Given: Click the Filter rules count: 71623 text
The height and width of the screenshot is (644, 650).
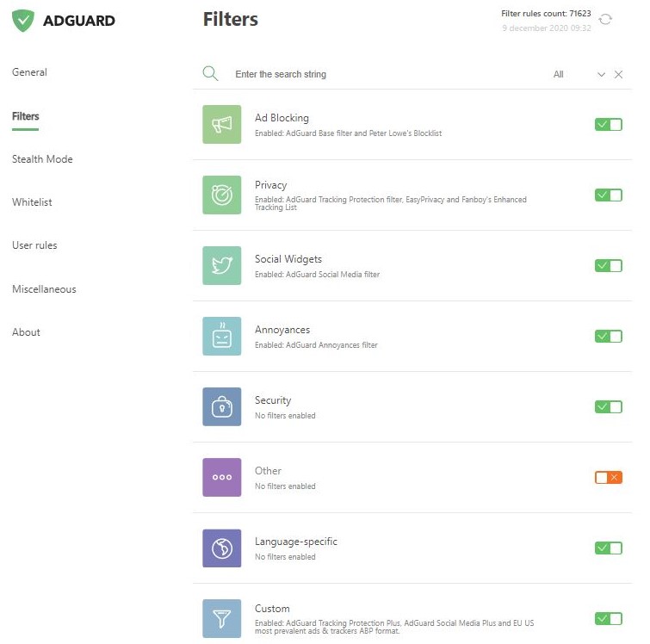Looking at the screenshot, I should tap(546, 13).
